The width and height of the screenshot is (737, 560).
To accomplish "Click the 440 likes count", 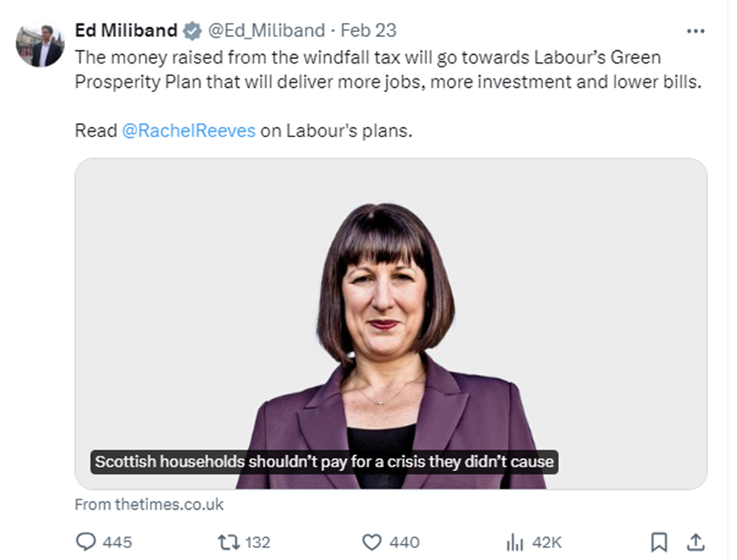I will [404, 542].
